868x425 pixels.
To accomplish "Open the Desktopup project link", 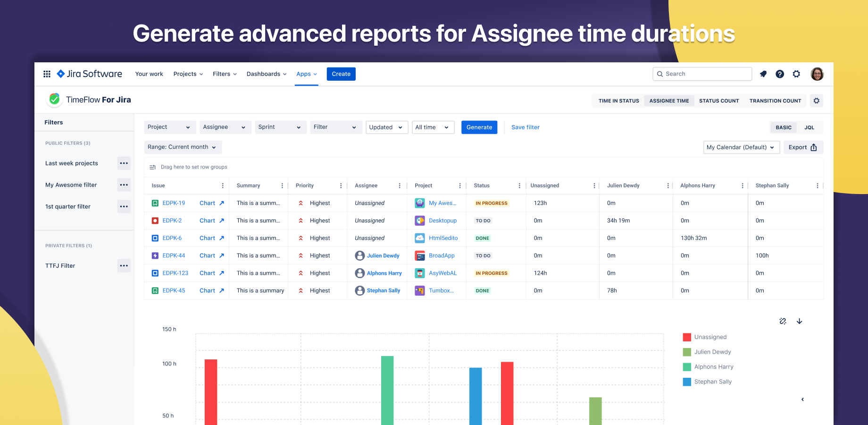I will coord(442,221).
